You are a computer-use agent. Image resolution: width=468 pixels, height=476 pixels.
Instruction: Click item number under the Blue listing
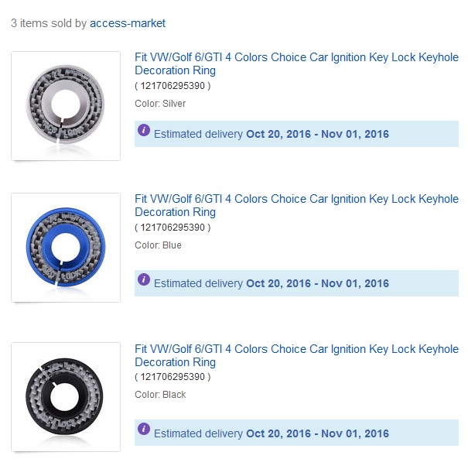click(173, 228)
